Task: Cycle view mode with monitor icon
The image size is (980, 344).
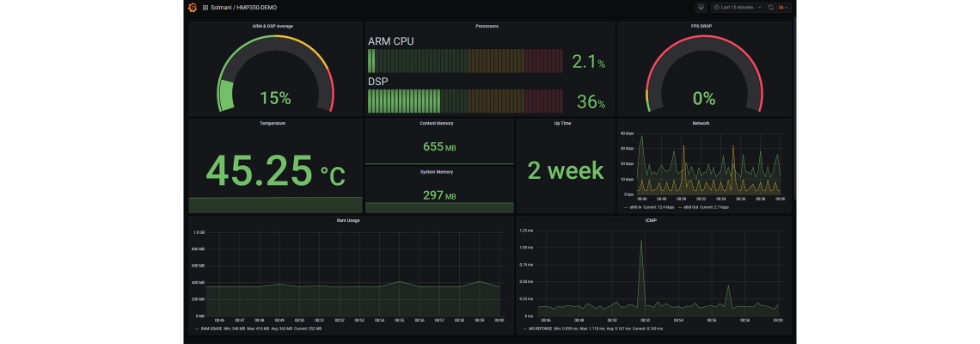Action: coord(701,7)
